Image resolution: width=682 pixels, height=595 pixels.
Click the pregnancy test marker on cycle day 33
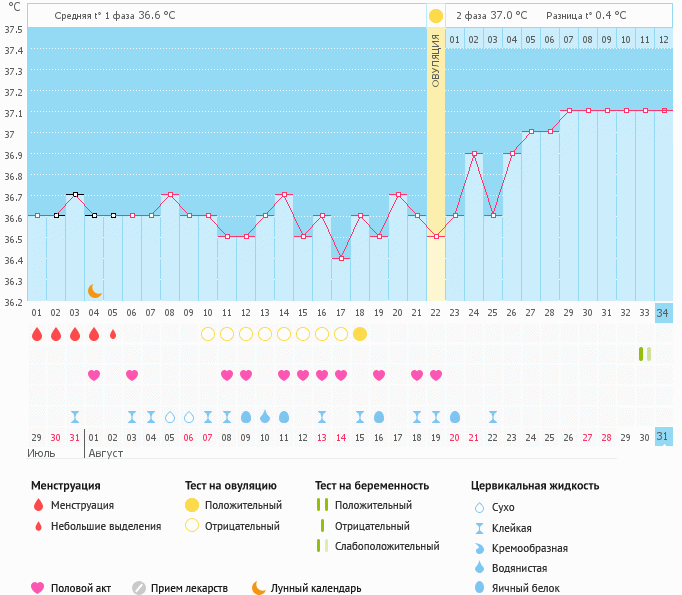pos(644,354)
